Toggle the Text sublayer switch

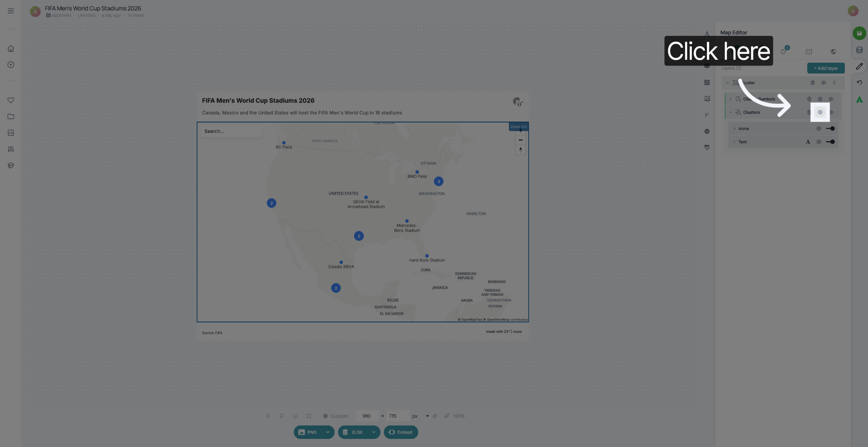[x=830, y=142]
